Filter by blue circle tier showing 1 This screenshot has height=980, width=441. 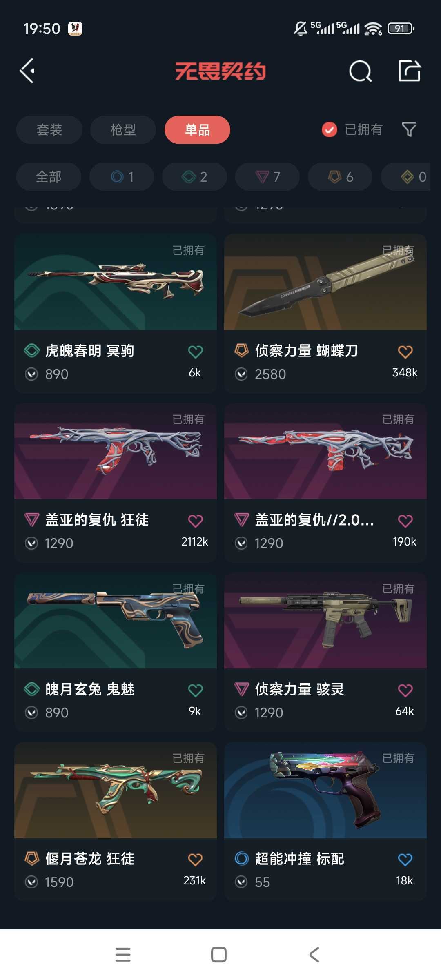click(122, 177)
